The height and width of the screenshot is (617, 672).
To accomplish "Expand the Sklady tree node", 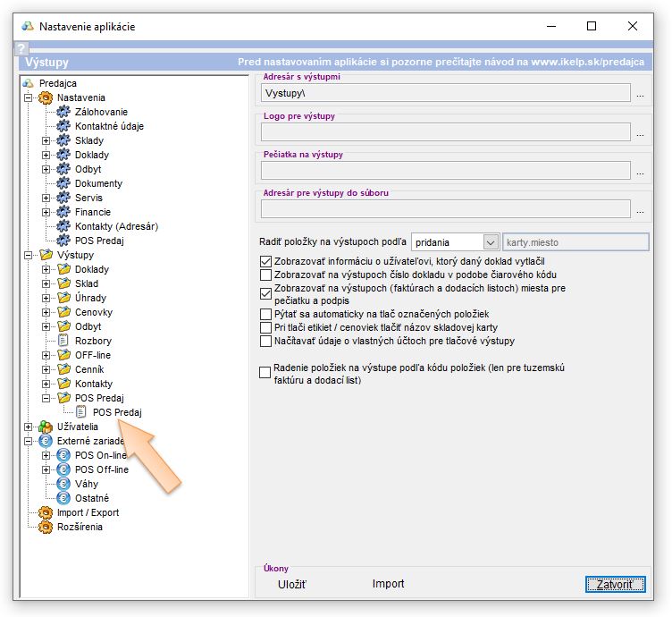I will (46, 140).
